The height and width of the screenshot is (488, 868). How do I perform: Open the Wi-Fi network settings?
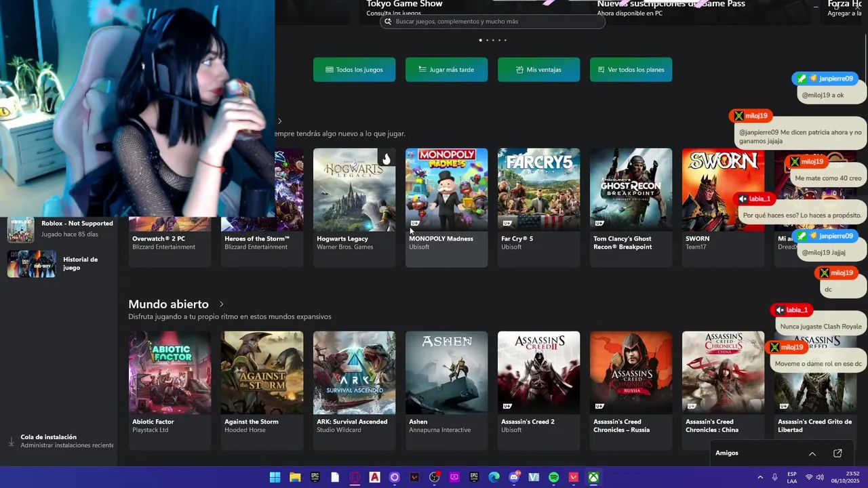808,477
